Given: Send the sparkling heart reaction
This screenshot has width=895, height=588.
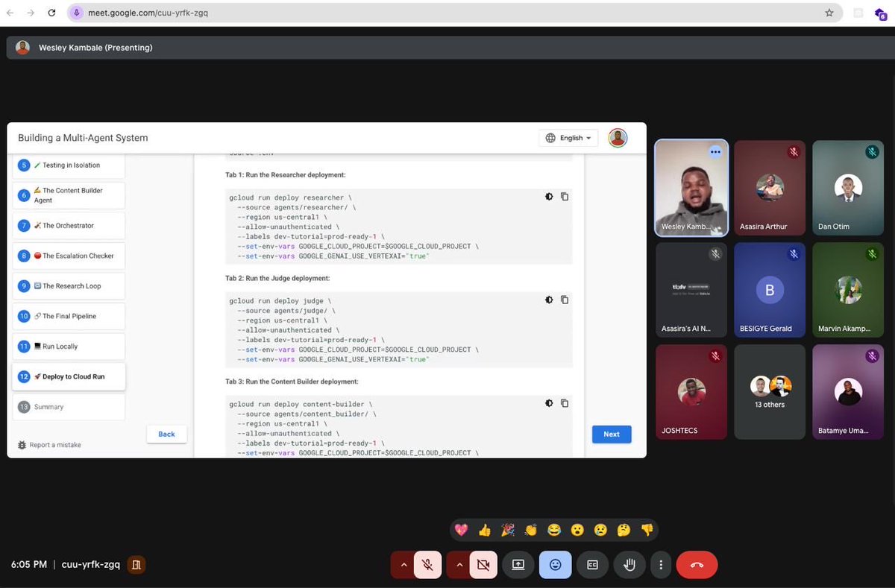Looking at the screenshot, I should tap(461, 530).
